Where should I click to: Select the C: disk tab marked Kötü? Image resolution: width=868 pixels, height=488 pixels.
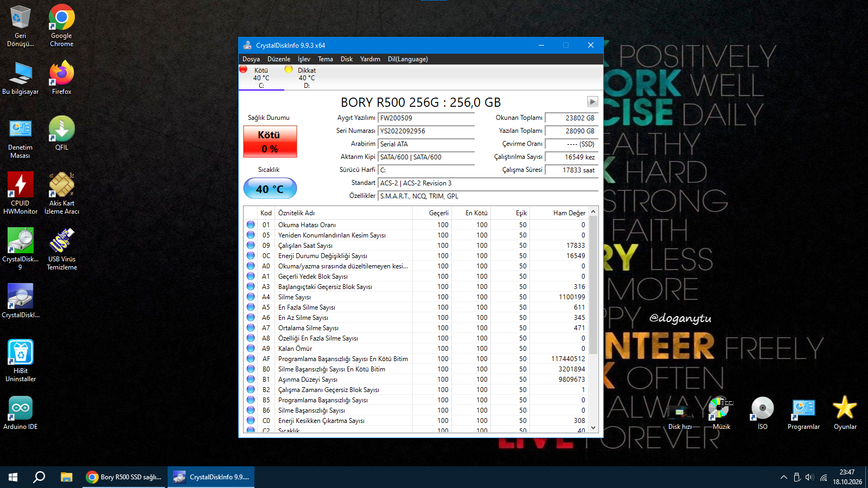261,78
